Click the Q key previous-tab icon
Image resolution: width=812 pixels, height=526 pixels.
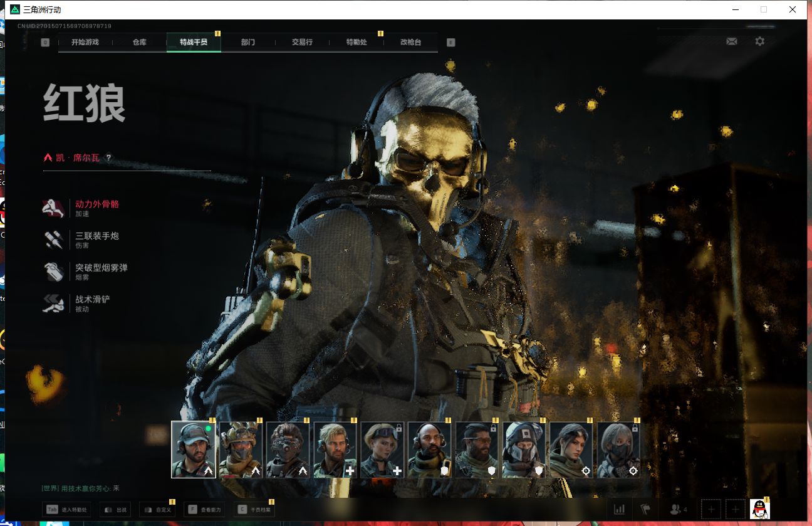tap(45, 43)
